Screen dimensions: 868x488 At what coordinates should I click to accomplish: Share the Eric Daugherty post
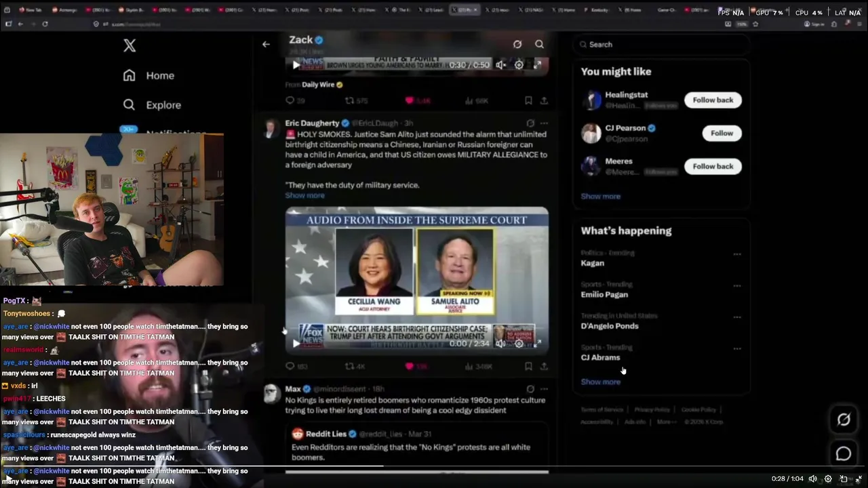tap(544, 366)
